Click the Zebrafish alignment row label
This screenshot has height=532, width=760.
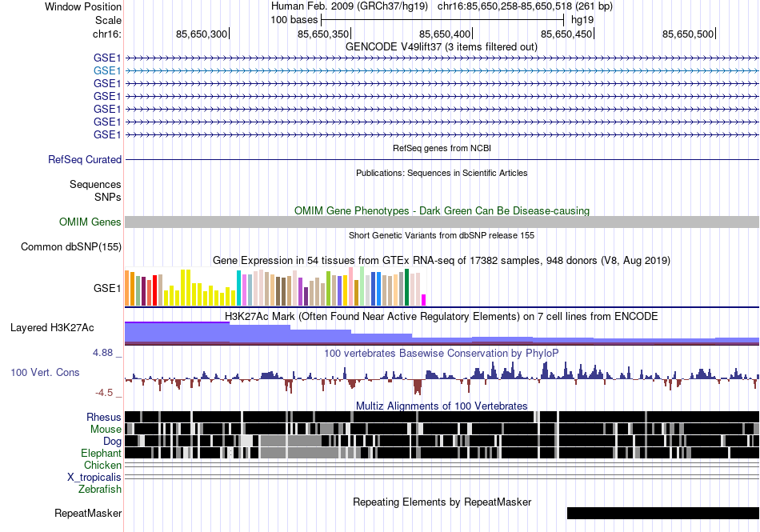tap(100, 490)
